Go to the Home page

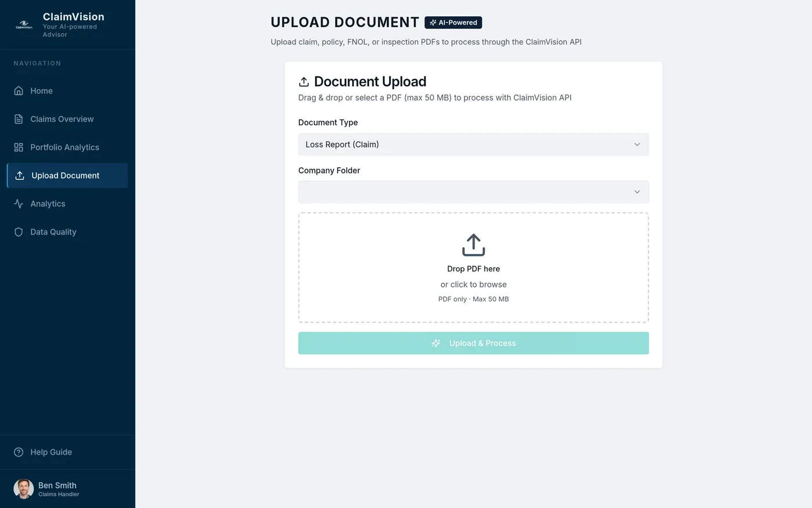tap(67, 91)
